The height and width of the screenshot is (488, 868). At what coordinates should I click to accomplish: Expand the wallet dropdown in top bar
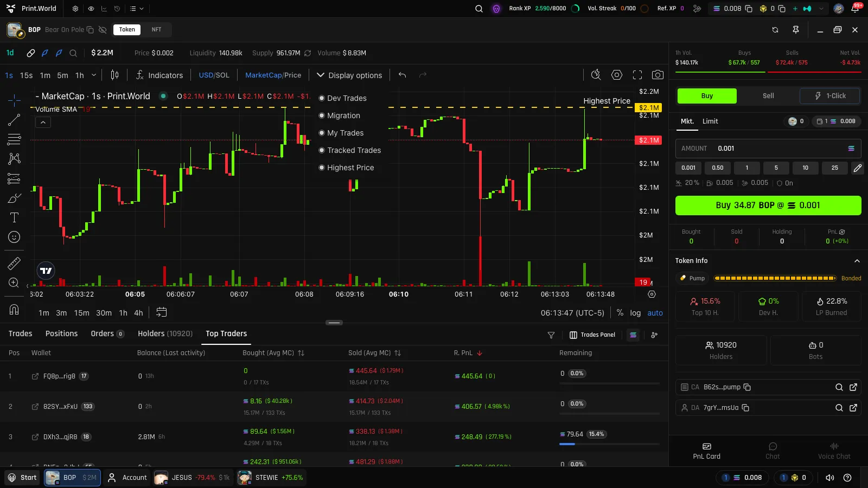(821, 9)
